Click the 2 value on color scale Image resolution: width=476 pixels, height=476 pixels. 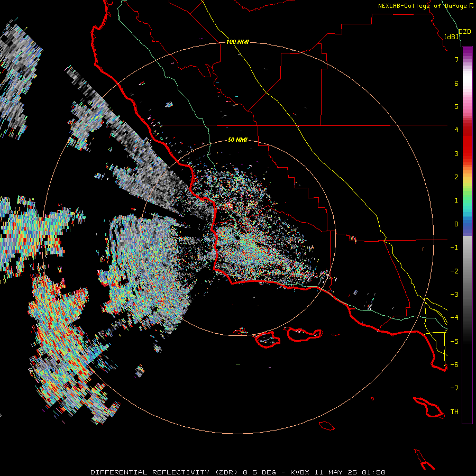tap(456, 177)
